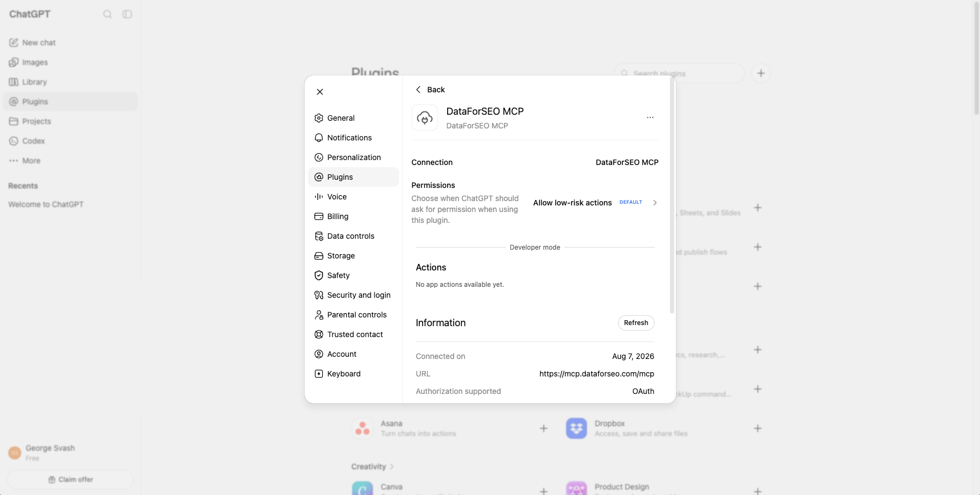980x495 pixels.
Task: Click the DataForSEO MCP plugin logo icon
Action: tap(425, 117)
